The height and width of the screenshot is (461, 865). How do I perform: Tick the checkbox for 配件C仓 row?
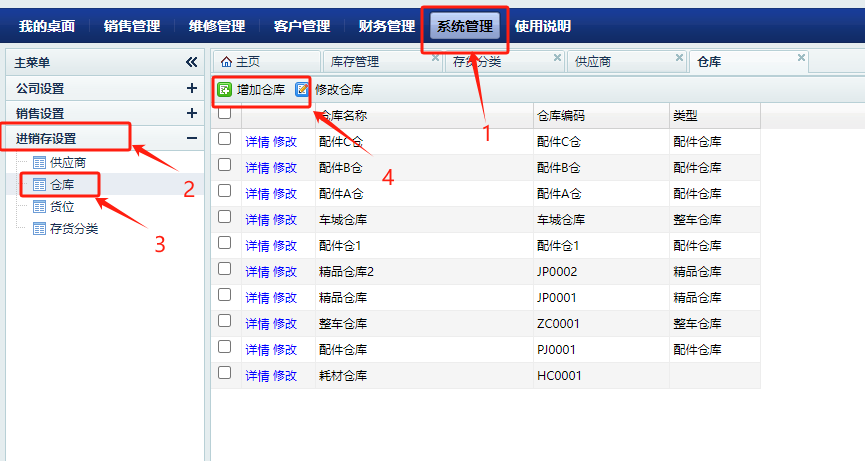[x=225, y=140]
